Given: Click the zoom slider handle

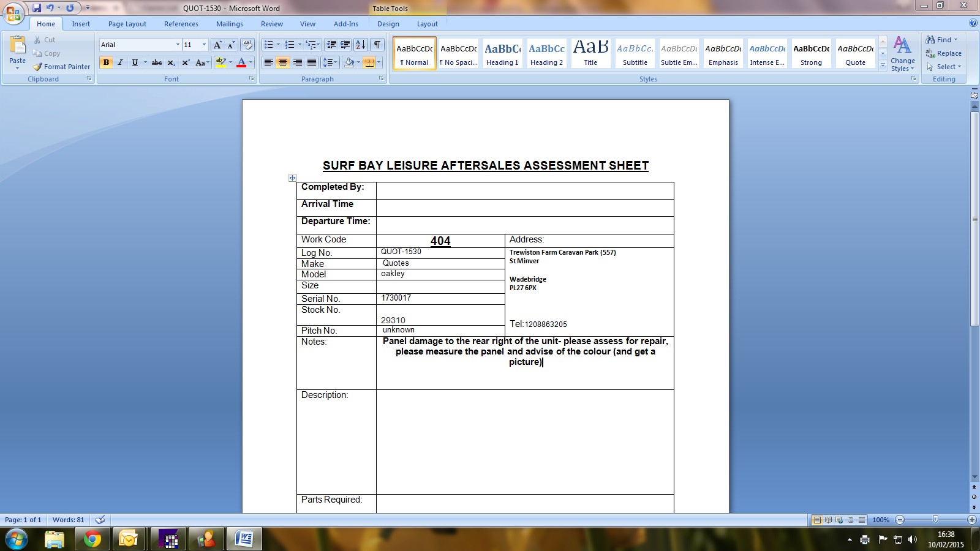Looking at the screenshot, I should [x=935, y=520].
